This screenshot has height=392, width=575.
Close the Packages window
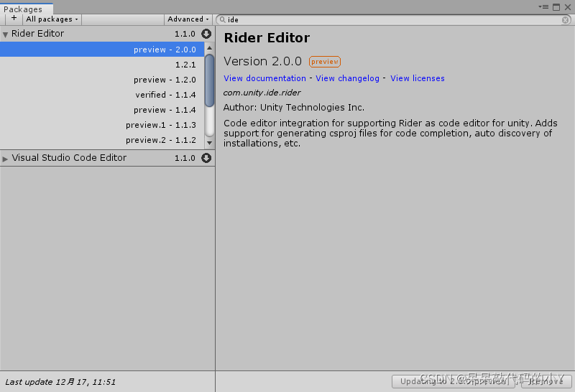[568, 7]
